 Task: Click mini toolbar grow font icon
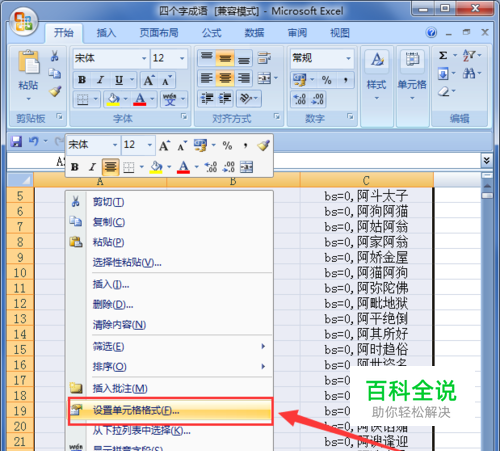[164, 146]
